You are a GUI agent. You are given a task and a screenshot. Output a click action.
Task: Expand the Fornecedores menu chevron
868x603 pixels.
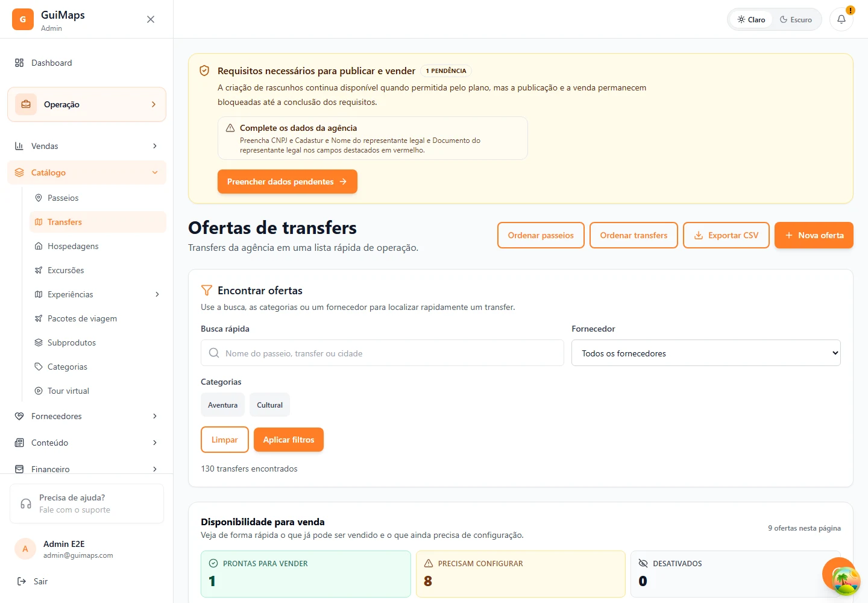155,416
